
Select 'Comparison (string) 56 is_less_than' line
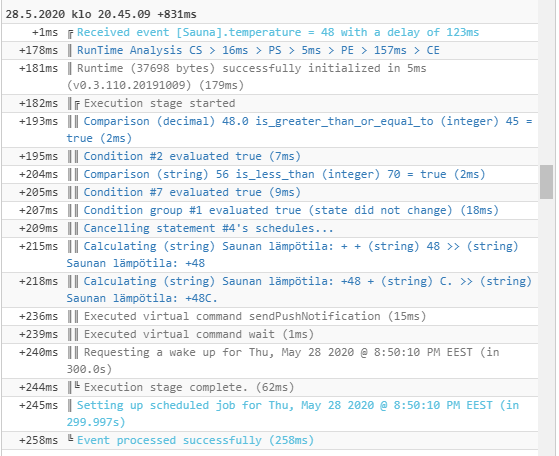coord(270,175)
